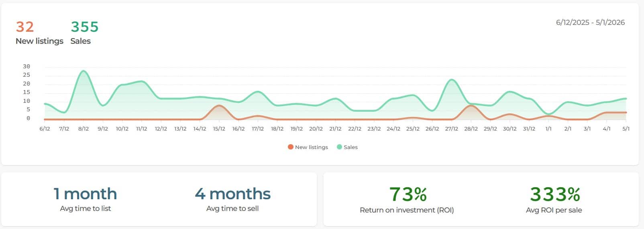Select the Sales data point at 5/1
The width and height of the screenshot is (644, 229).
click(626, 98)
